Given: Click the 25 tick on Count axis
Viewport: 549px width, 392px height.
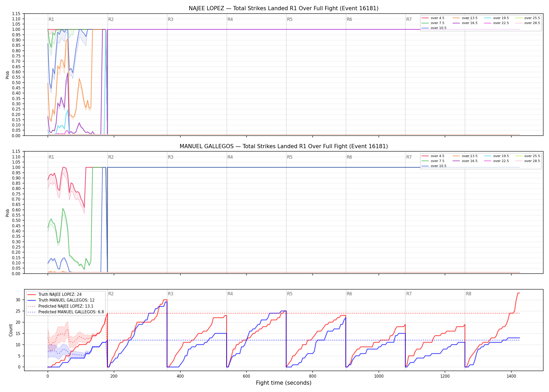Looking at the screenshot, I should point(18,311).
